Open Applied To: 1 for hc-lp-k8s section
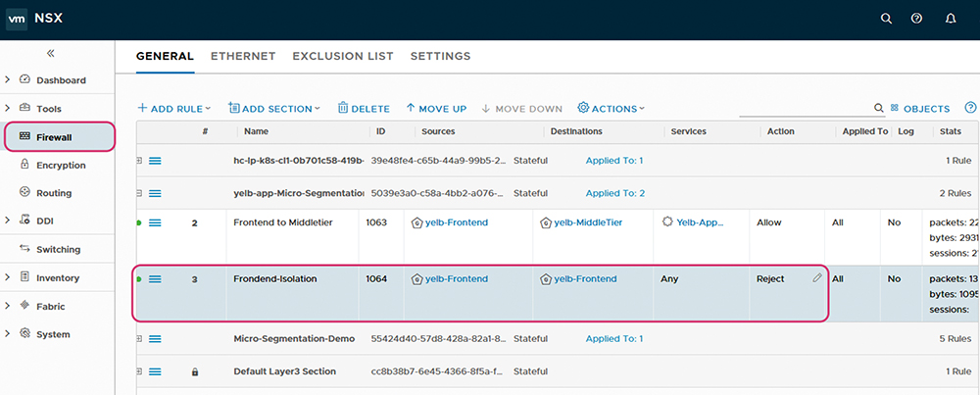The image size is (980, 395). pos(613,161)
